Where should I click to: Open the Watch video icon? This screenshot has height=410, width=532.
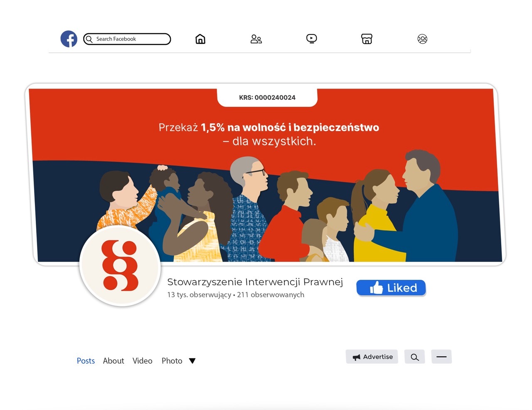311,39
